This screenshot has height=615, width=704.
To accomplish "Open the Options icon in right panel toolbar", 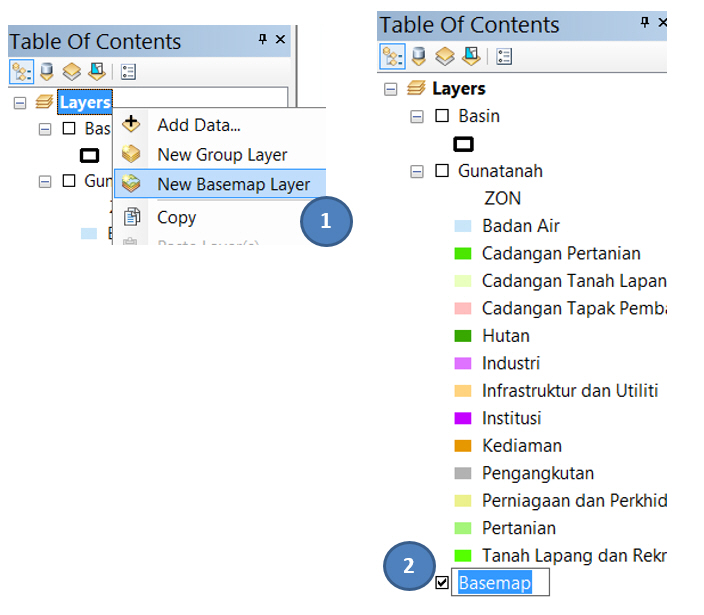I will 504,56.
